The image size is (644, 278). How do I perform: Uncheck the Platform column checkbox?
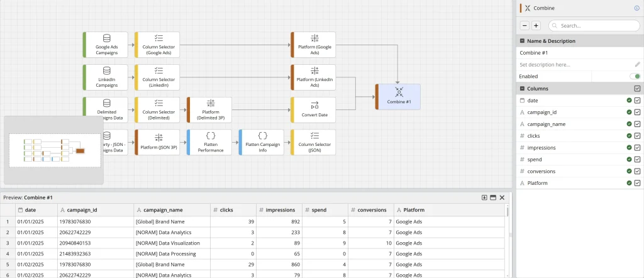click(638, 183)
